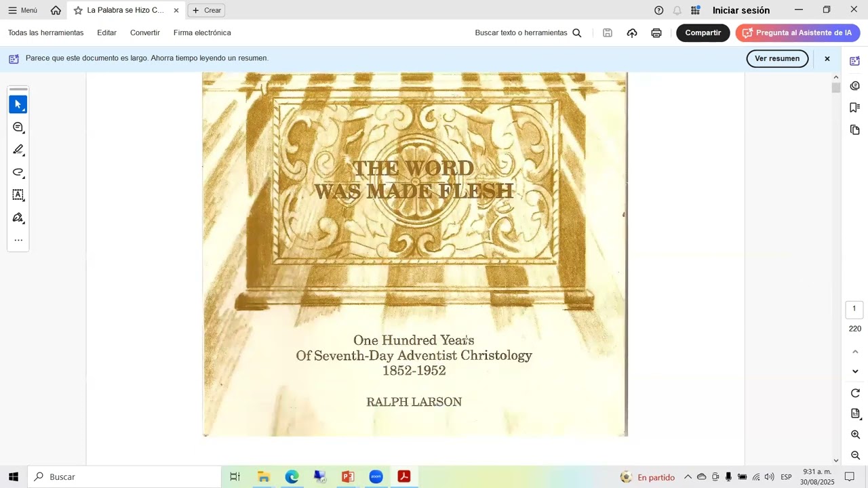Open the AI assistant side panel icon
The width and height of the screenshot is (868, 488).
click(x=855, y=61)
